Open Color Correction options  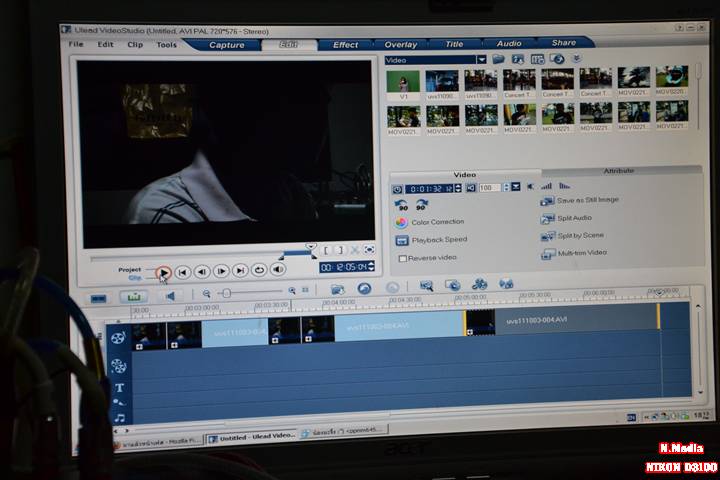click(429, 222)
